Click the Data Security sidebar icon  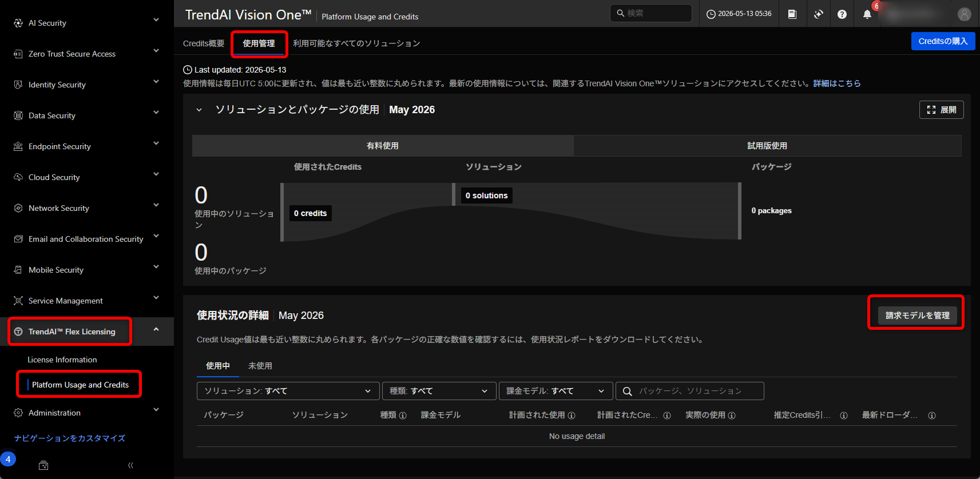(x=18, y=115)
